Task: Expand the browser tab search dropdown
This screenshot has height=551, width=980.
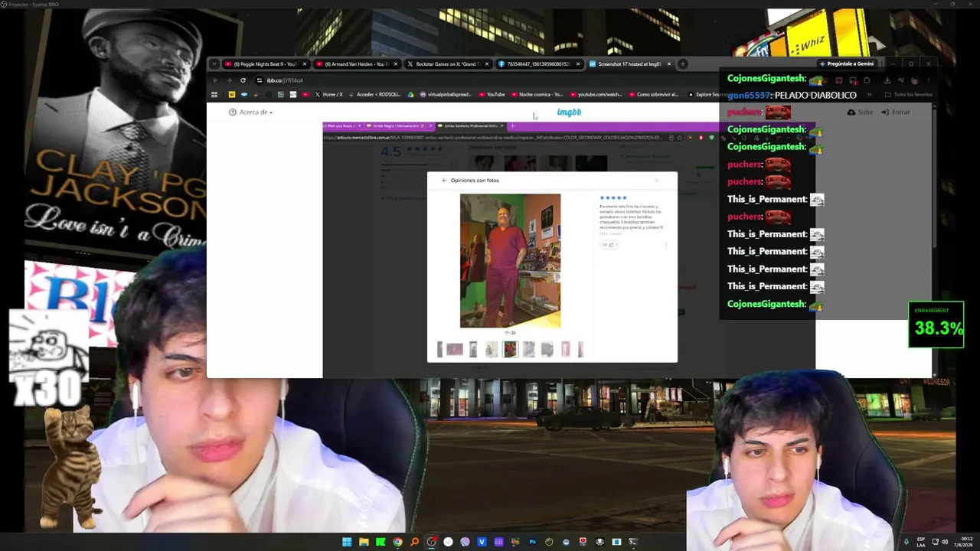Action: tap(214, 64)
